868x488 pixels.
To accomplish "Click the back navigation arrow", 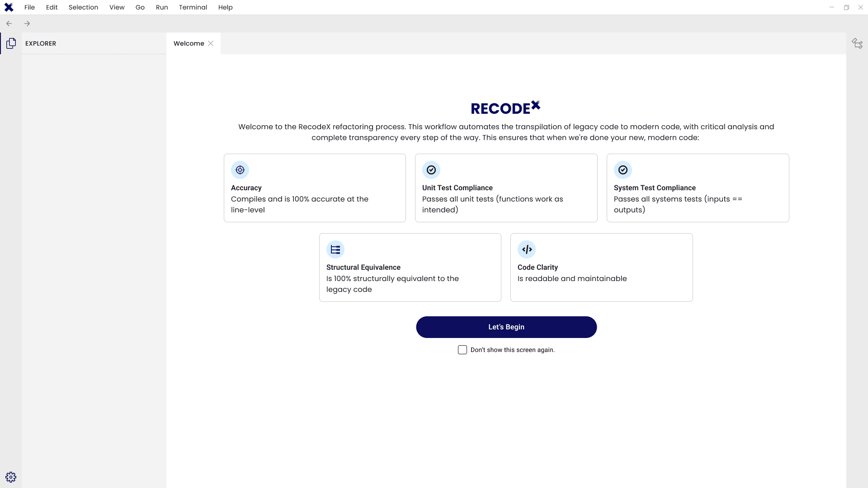I will 9,23.
